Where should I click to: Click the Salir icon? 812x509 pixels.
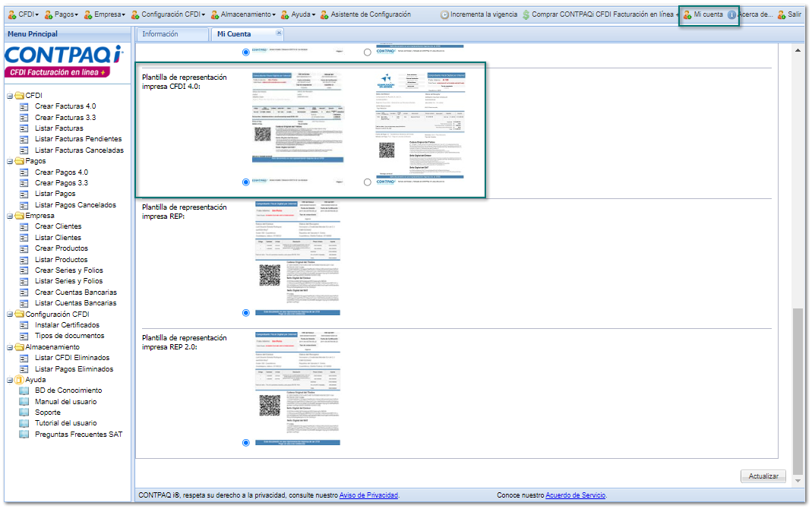pyautogui.click(x=782, y=15)
